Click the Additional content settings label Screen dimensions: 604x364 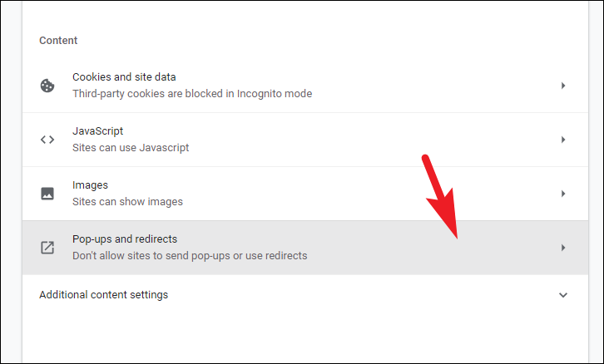coord(104,295)
